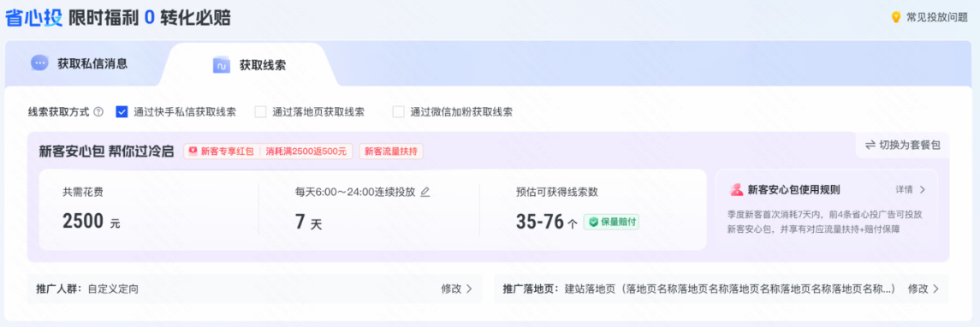Image resolution: width=980 pixels, height=327 pixels.
Task: Click 切换为套餐包 button
Action: 902,145
